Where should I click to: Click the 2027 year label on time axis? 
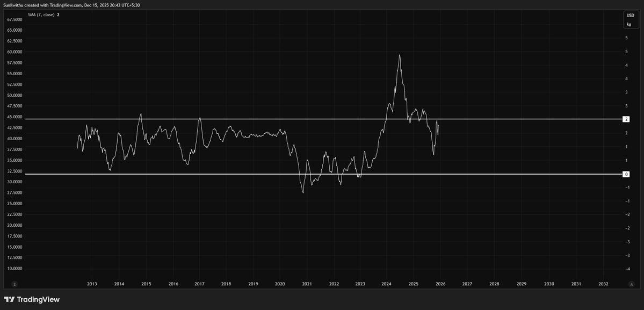[467, 284]
